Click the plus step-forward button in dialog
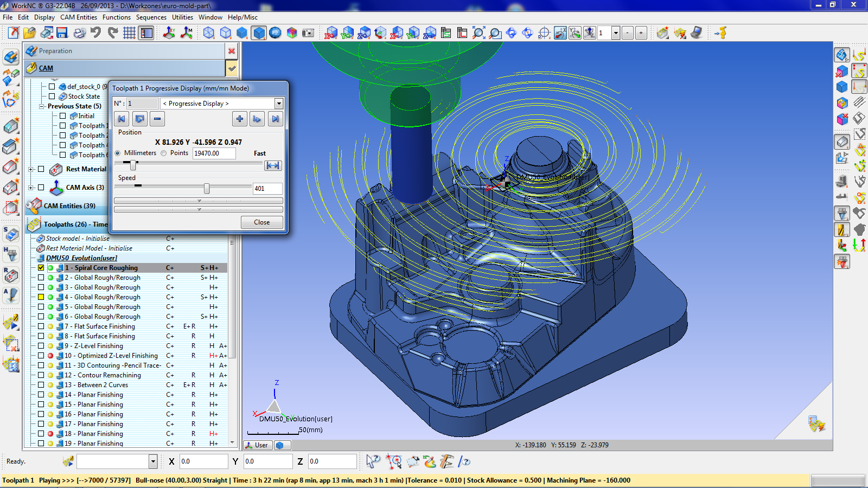The width and height of the screenshot is (868, 488). [x=240, y=119]
